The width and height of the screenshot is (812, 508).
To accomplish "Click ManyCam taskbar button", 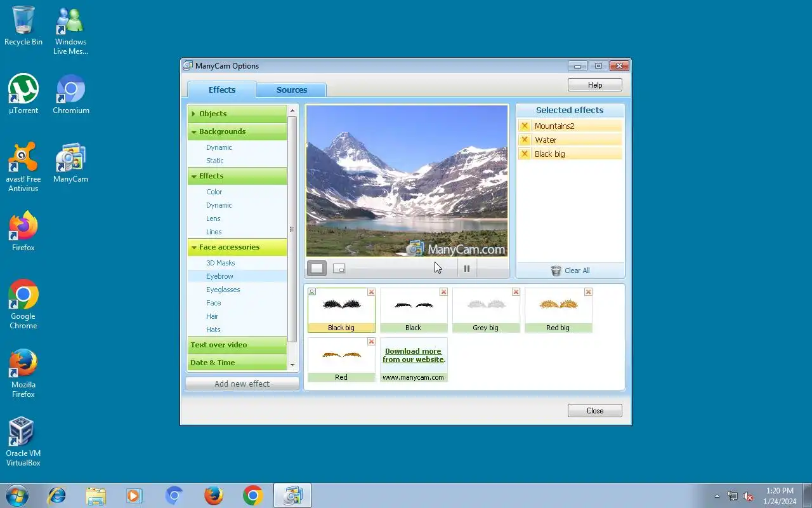I will point(292,495).
